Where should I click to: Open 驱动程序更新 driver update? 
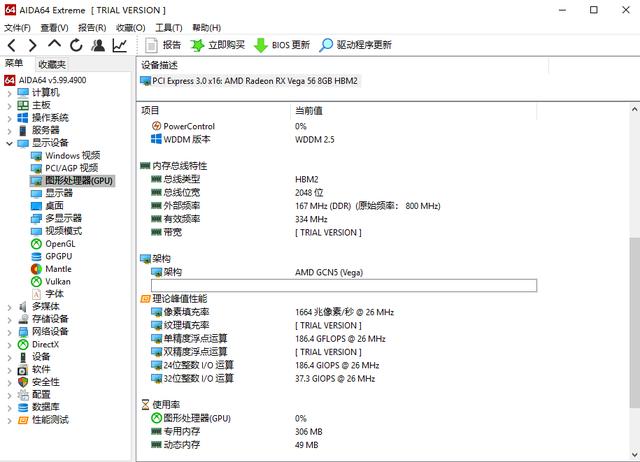click(x=355, y=45)
